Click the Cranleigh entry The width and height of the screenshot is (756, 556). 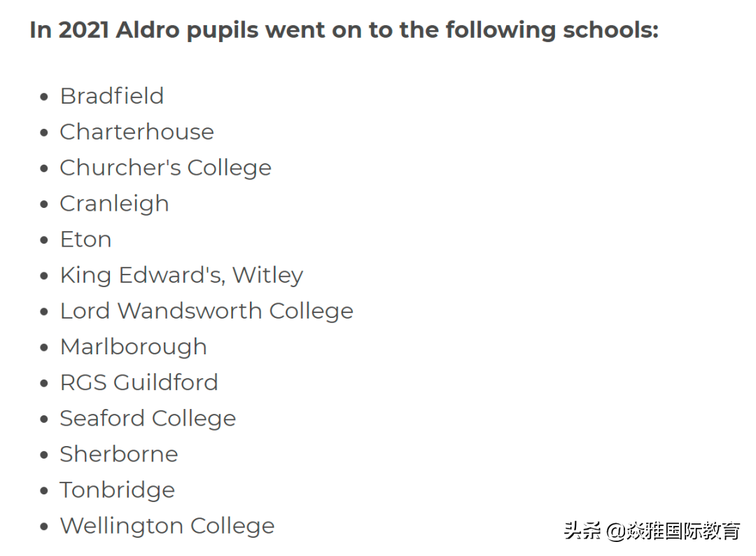coord(114,203)
